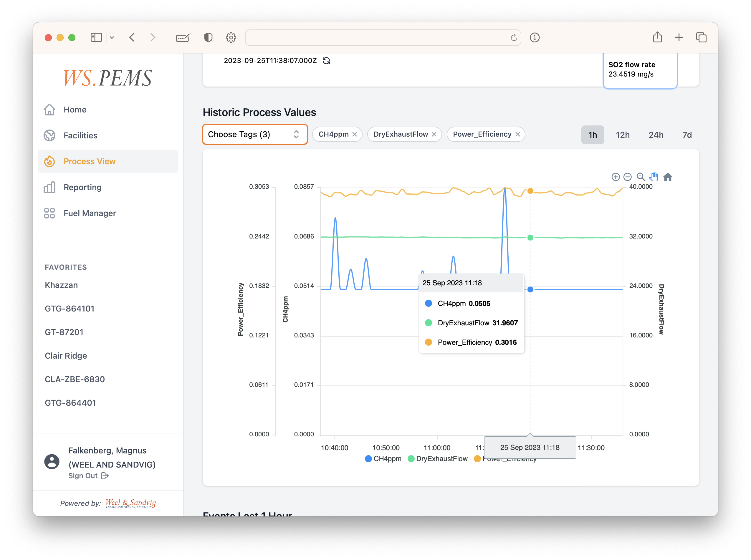Open the Khazzan favorite facility

click(x=61, y=285)
